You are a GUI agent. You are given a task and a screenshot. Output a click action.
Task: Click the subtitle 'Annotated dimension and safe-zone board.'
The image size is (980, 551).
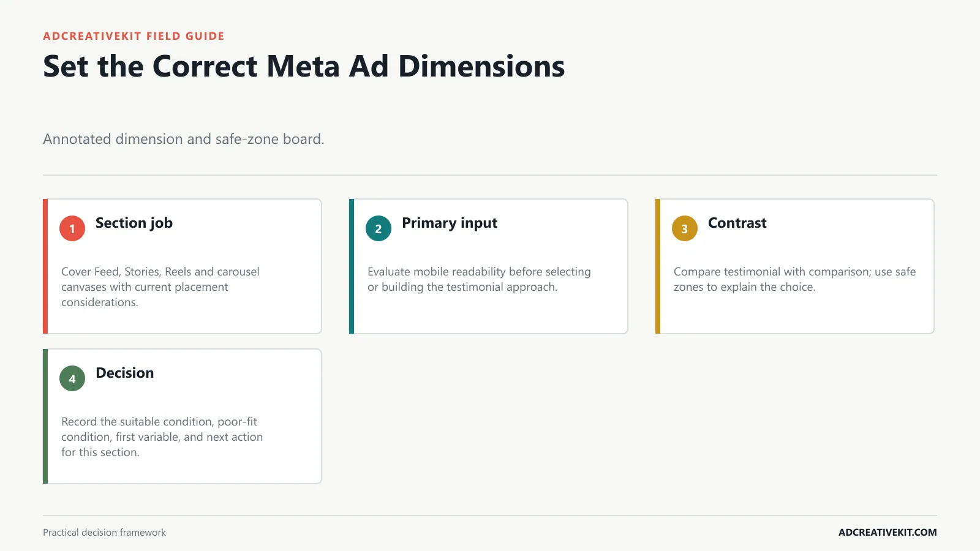[184, 139]
